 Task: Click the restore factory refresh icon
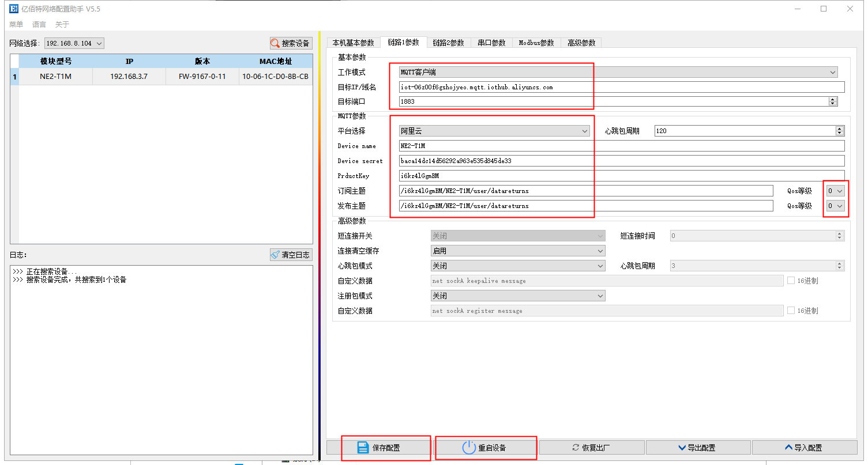click(575, 448)
